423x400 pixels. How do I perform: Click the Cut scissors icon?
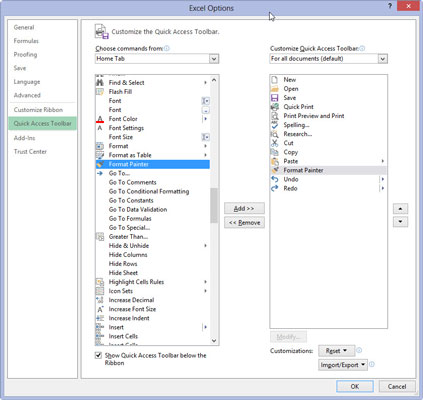coord(274,143)
